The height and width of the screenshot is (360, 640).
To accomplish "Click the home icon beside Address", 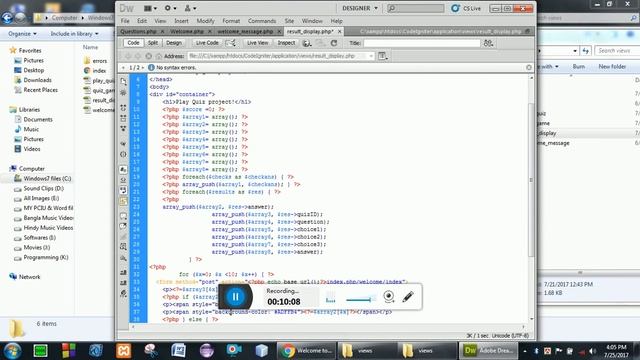I will click(x=159, y=56).
